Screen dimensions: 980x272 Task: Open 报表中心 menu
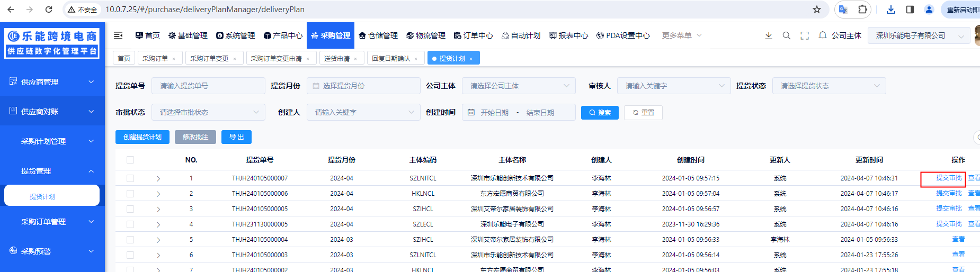point(569,35)
